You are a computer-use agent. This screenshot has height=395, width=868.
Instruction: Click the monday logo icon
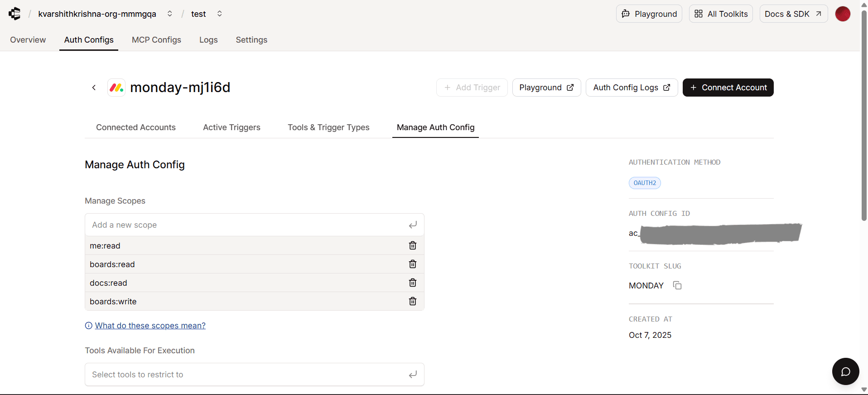(x=116, y=88)
